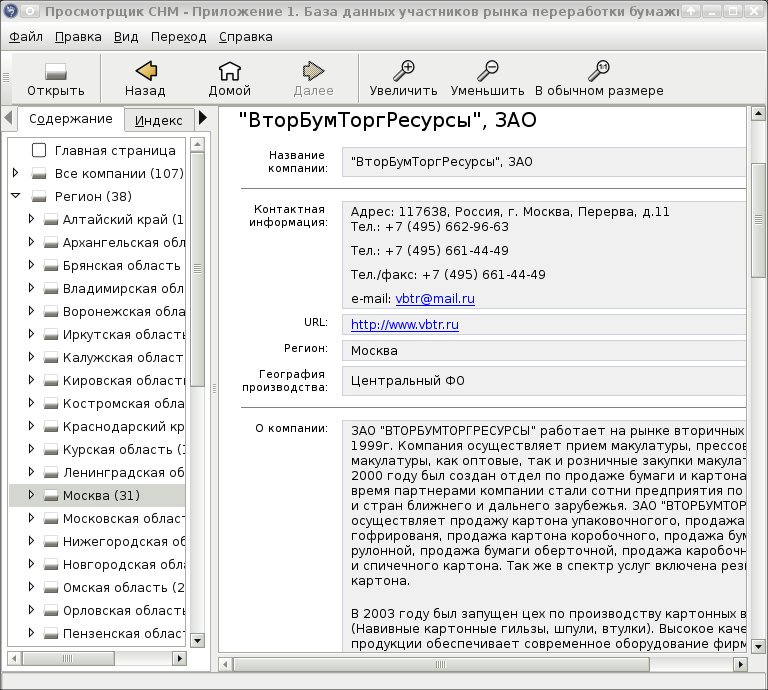The height and width of the screenshot is (690, 768).
Task: Click the tree panel scroll-down arrow
Action: 197,640
